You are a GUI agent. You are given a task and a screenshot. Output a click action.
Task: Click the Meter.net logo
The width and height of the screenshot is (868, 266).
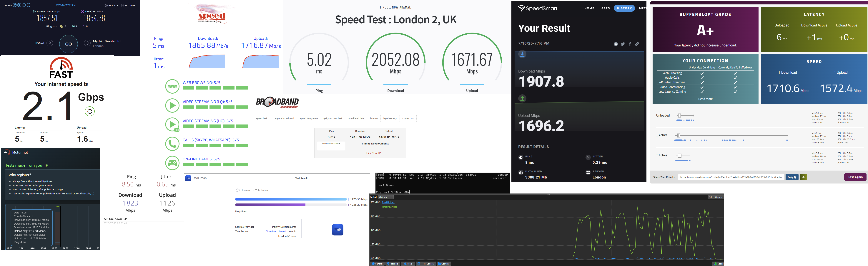pos(16,152)
